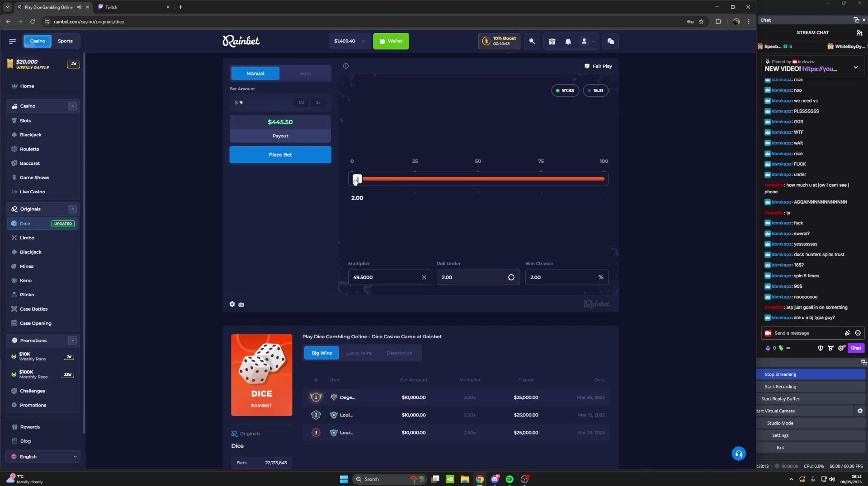Open the Fair Play link

598,66
